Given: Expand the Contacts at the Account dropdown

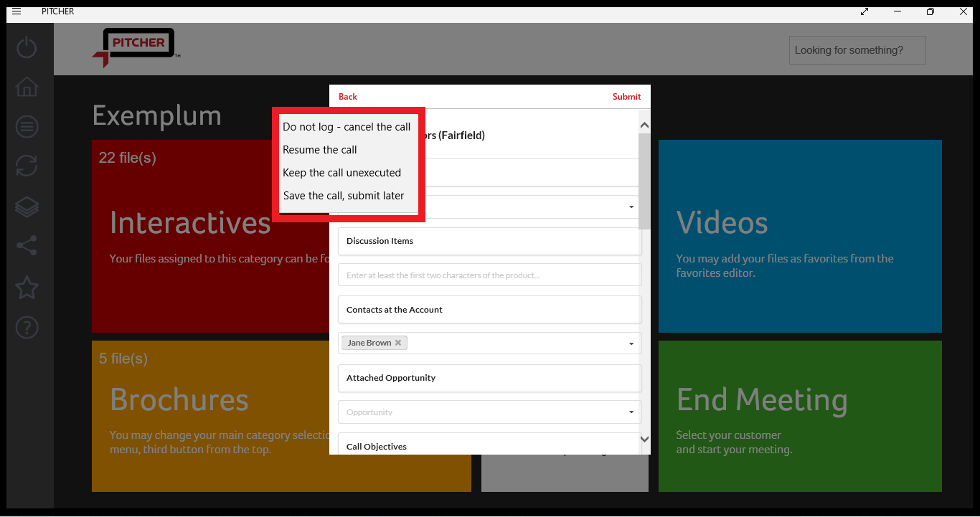Looking at the screenshot, I should (631, 343).
